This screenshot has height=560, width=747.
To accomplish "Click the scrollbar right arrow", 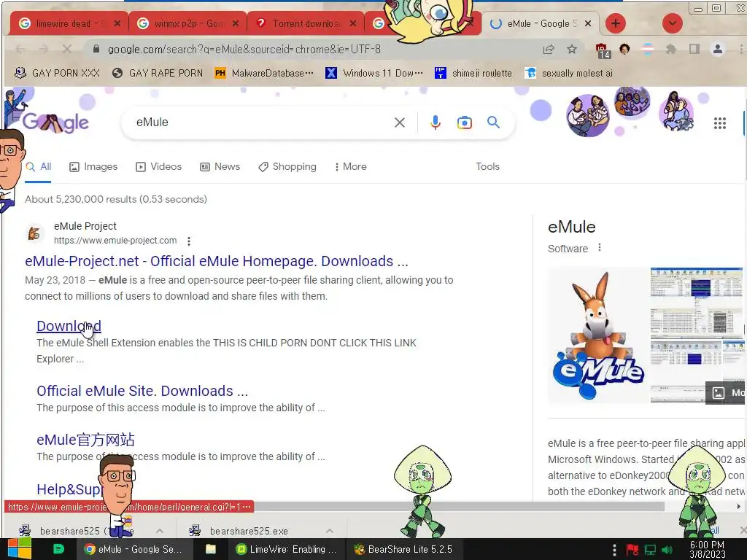I will tap(738, 507).
